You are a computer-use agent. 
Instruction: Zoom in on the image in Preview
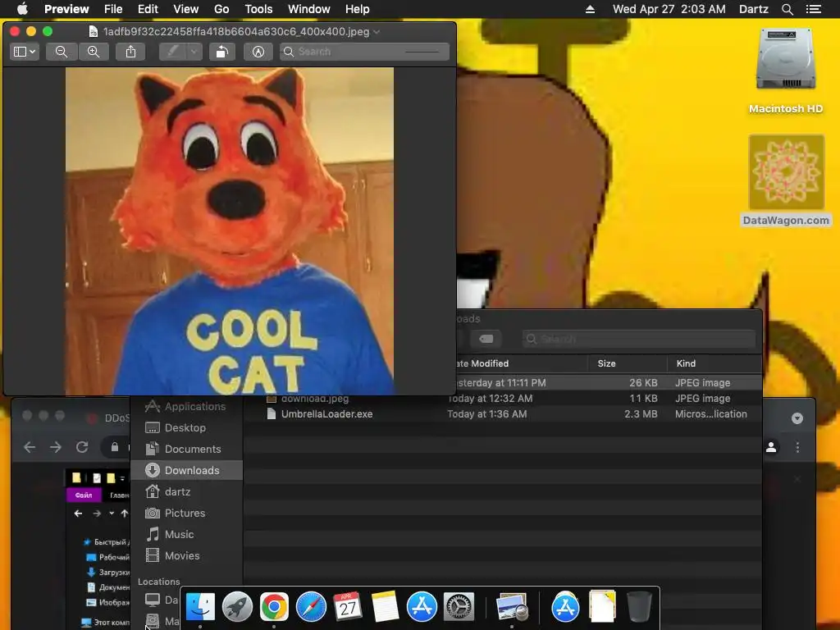coord(94,52)
